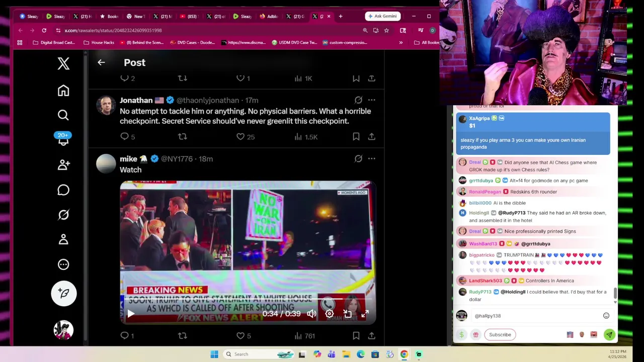
Task: Seek on the video progress bar
Action: tap(248, 300)
